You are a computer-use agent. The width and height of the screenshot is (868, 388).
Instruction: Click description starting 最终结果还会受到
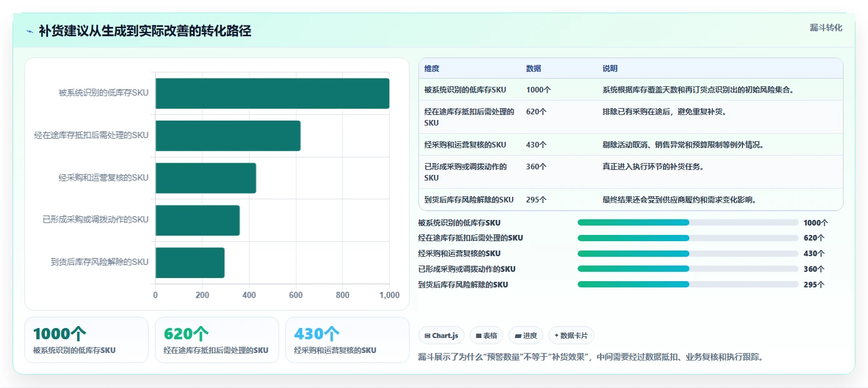point(679,200)
